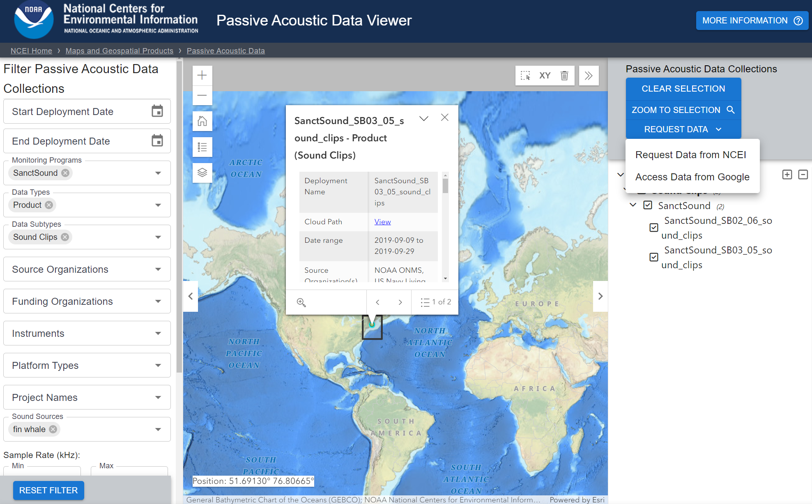Click the RESET FILTER button

coord(48,490)
